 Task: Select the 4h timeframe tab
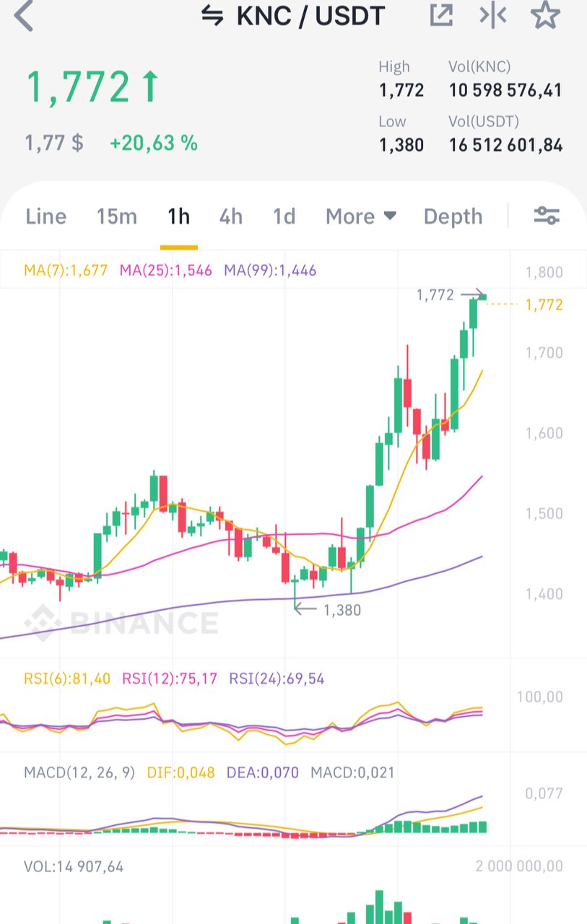point(231,216)
